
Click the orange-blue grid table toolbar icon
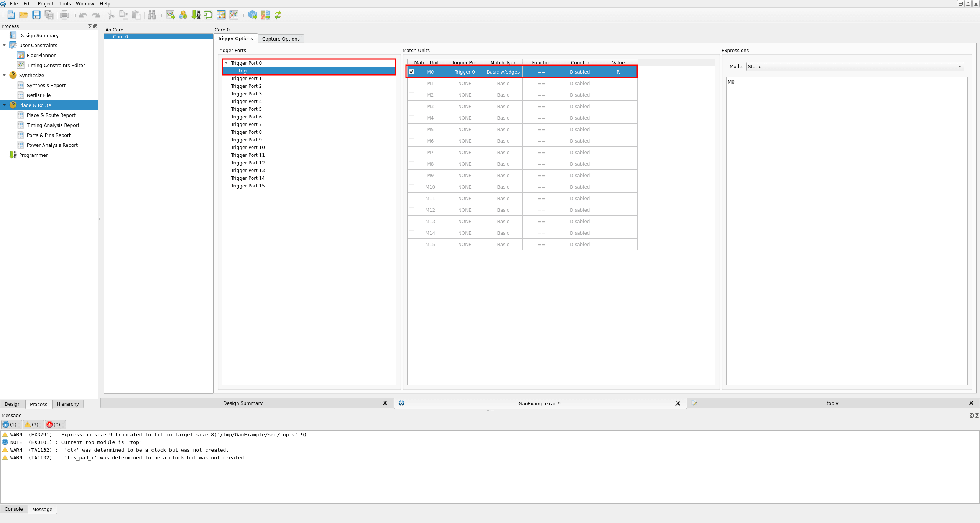click(x=221, y=15)
